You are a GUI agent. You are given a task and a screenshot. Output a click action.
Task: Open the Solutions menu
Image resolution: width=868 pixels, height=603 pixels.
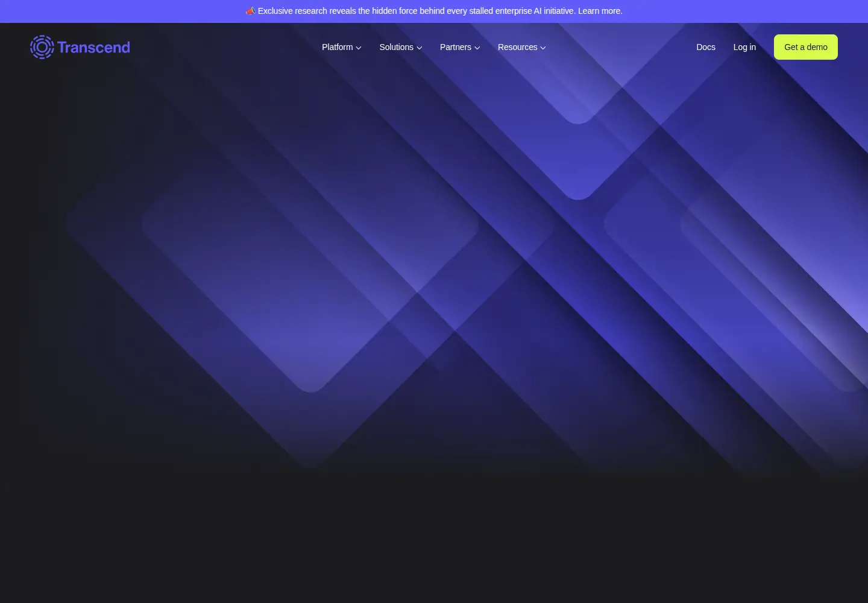[400, 47]
